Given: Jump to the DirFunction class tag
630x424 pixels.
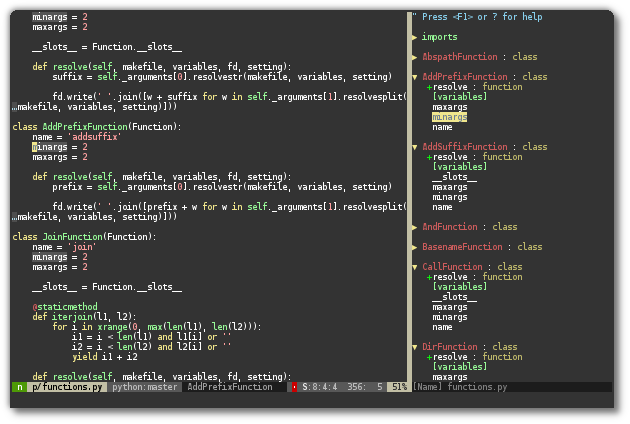Looking at the screenshot, I should [x=450, y=347].
